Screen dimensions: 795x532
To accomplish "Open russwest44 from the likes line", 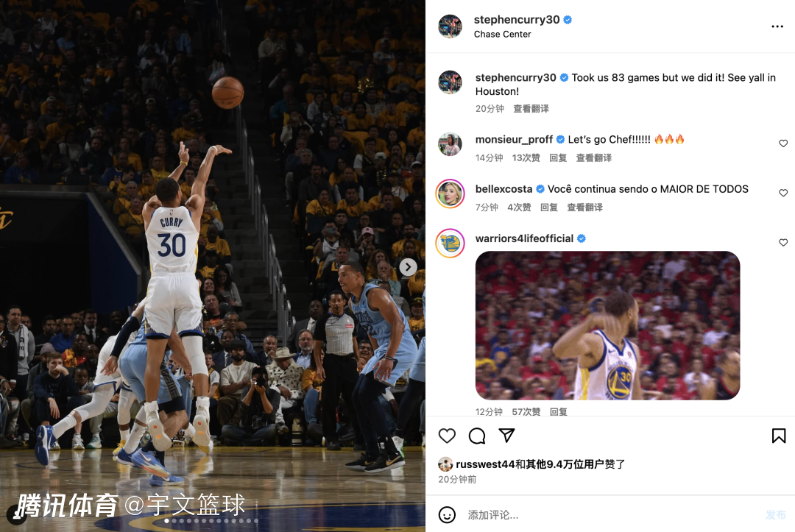I will 485,464.
